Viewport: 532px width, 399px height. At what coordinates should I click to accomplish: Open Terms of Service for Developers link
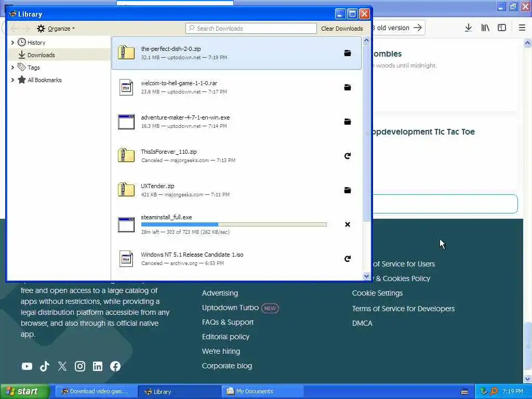pos(403,309)
